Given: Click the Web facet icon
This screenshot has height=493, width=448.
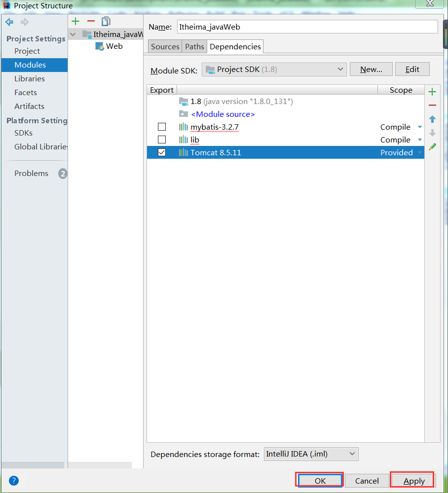Looking at the screenshot, I should [99, 46].
